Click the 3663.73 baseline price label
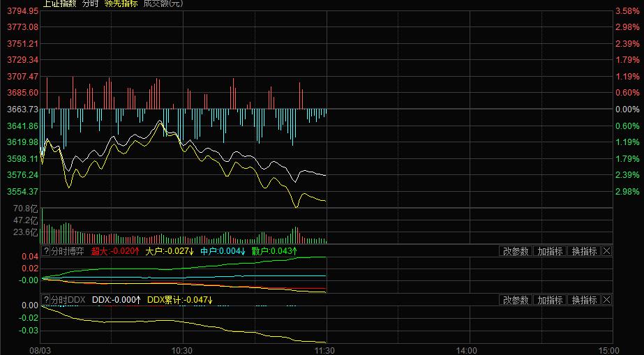Image resolution: width=644 pixels, height=355 pixels. pyautogui.click(x=20, y=109)
